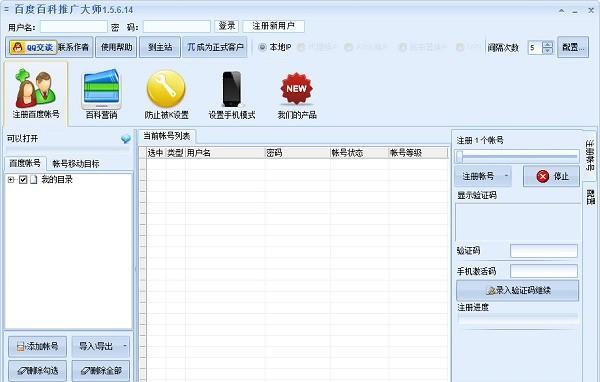This screenshot has width=600, height=382.
Task: Open 注册百度帐号 section icon
Action: (x=36, y=89)
